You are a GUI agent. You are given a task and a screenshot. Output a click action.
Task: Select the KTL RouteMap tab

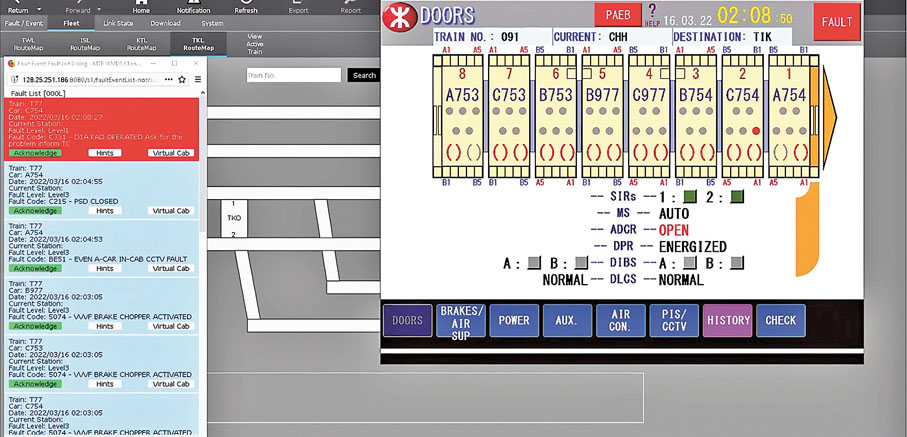pyautogui.click(x=141, y=44)
